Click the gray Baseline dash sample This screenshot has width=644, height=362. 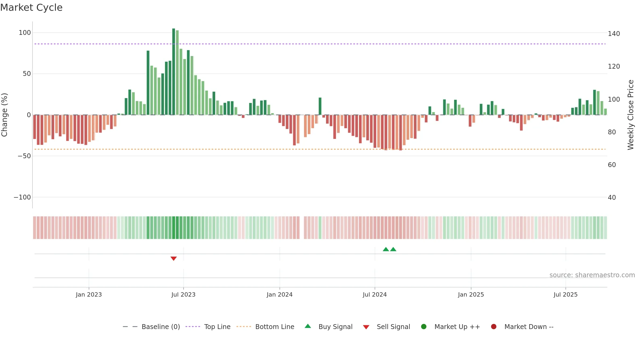click(130, 327)
